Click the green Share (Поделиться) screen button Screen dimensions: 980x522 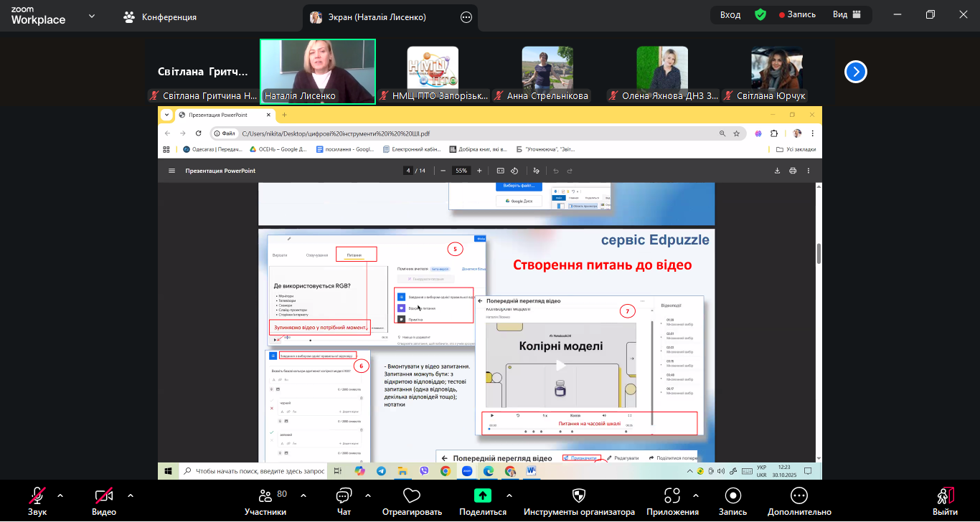click(483, 496)
